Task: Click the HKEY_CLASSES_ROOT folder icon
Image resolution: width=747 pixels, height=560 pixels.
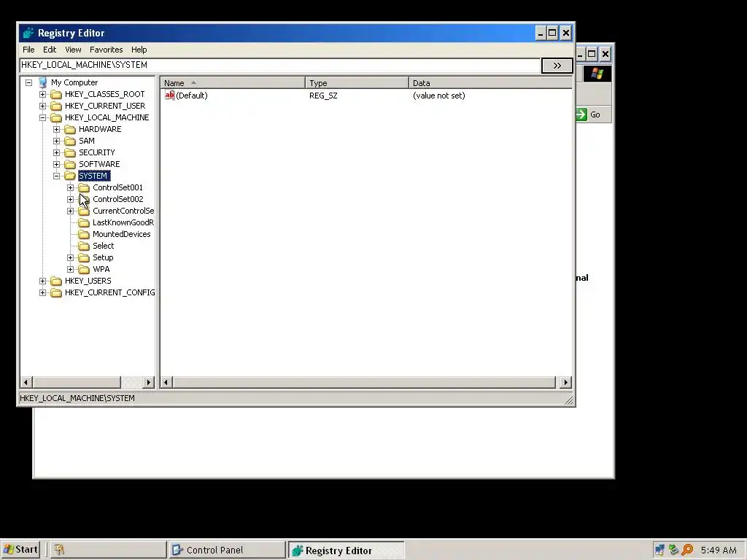Action: 56,94
